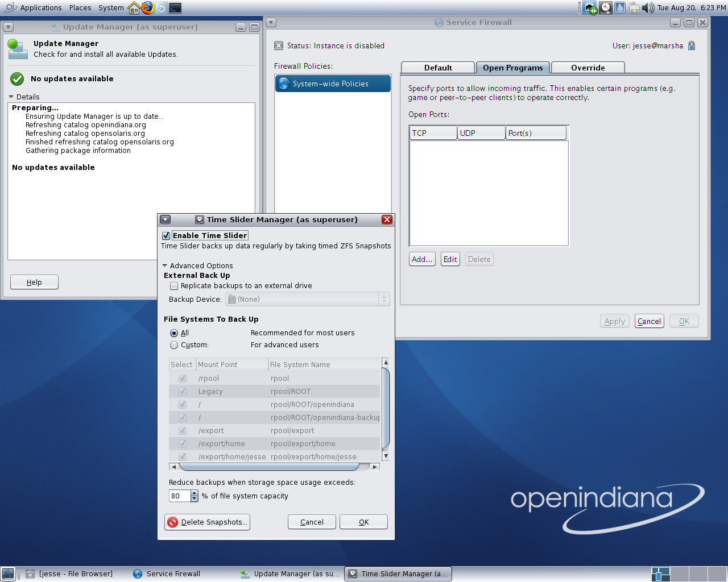This screenshot has height=582, width=728.
Task: Open the Backup Device dropdown
Action: [308, 299]
